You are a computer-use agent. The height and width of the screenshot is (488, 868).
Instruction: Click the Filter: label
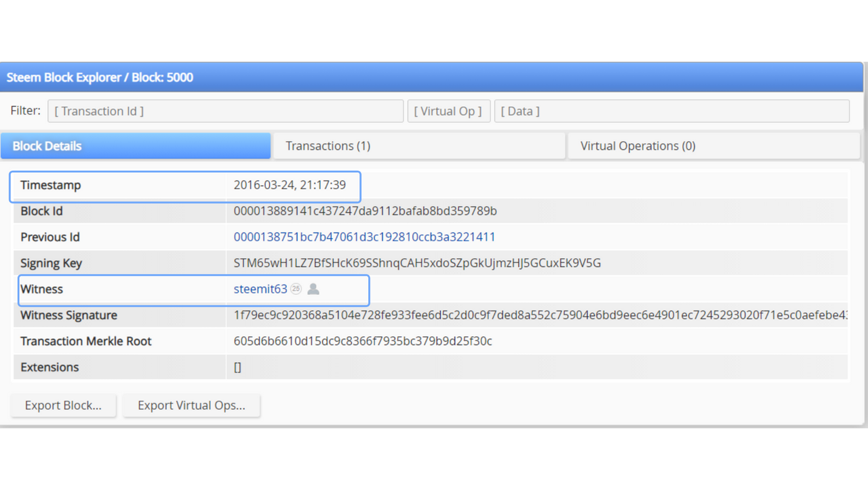(25, 110)
